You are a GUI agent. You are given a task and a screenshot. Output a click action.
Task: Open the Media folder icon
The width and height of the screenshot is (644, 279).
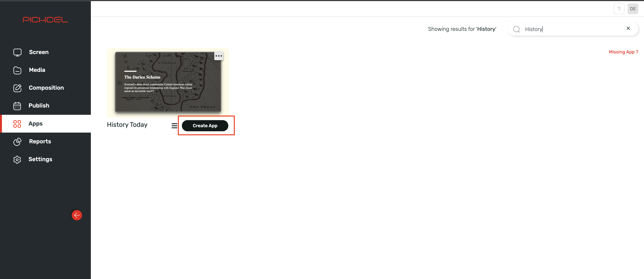(17, 70)
